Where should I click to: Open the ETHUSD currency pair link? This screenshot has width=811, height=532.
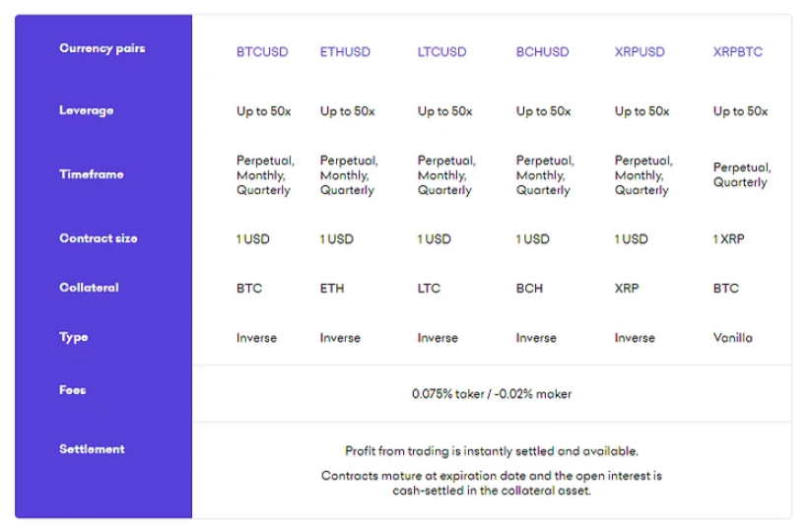tap(345, 51)
